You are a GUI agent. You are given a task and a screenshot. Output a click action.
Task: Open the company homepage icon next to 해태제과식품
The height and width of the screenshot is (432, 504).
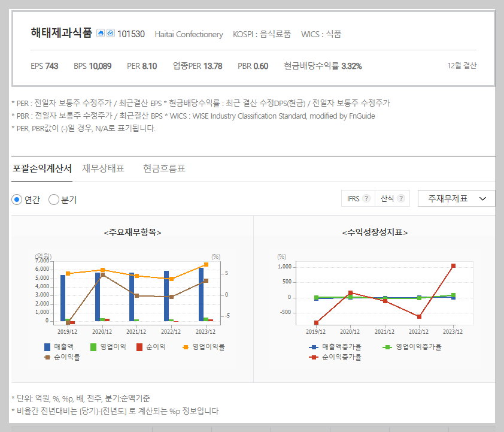coord(101,33)
